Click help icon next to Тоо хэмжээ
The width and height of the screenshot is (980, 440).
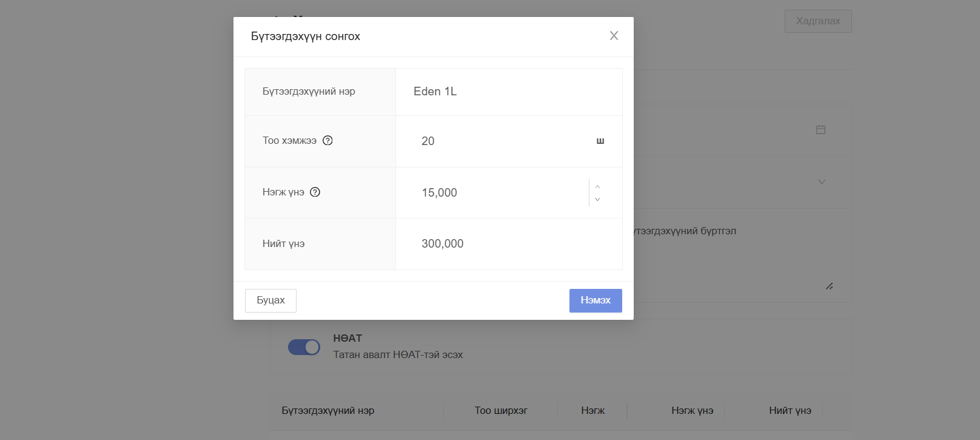(x=327, y=140)
